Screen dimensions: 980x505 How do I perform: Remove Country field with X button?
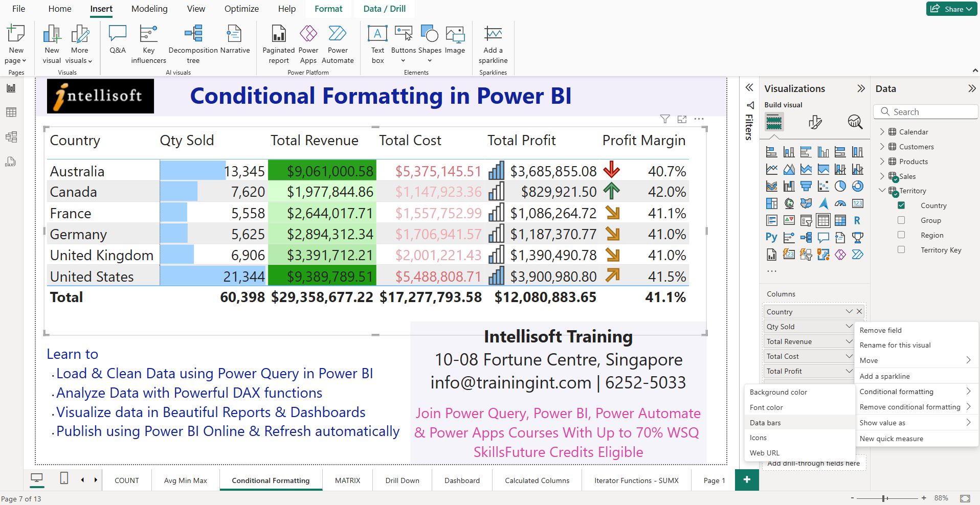coord(859,311)
